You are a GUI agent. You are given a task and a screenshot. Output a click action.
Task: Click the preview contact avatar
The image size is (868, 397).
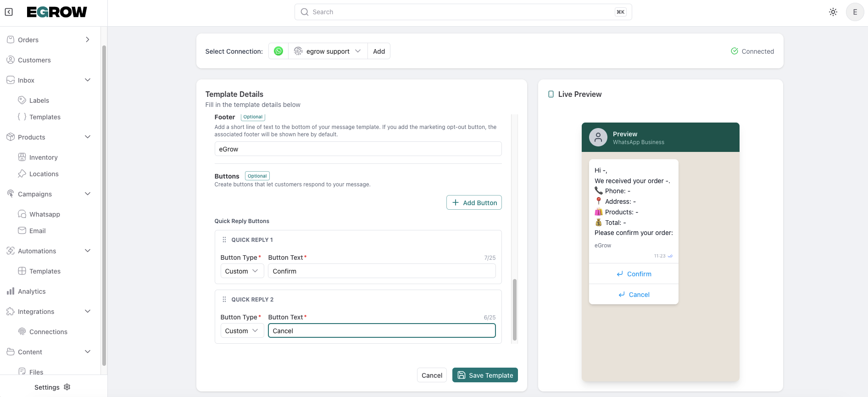click(598, 137)
